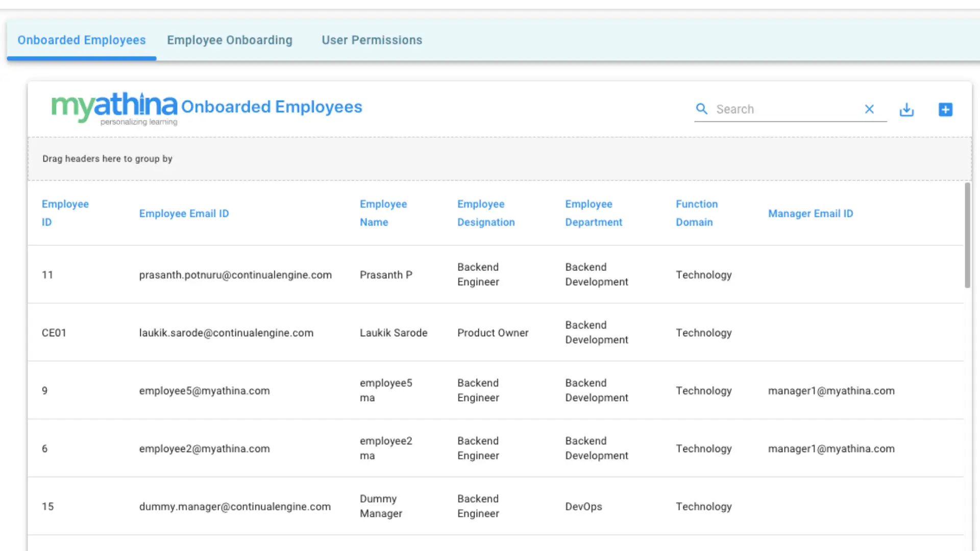Click Employee ID cell 15

click(x=47, y=507)
